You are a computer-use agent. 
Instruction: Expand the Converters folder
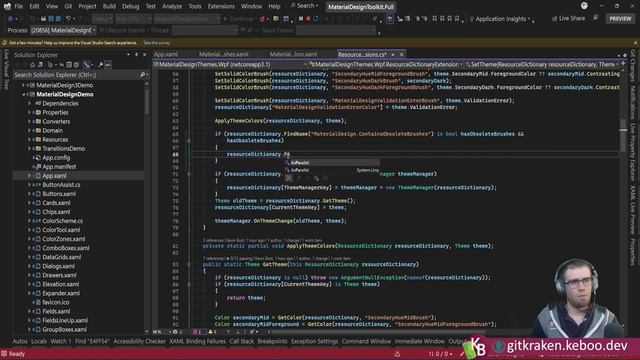(29, 122)
